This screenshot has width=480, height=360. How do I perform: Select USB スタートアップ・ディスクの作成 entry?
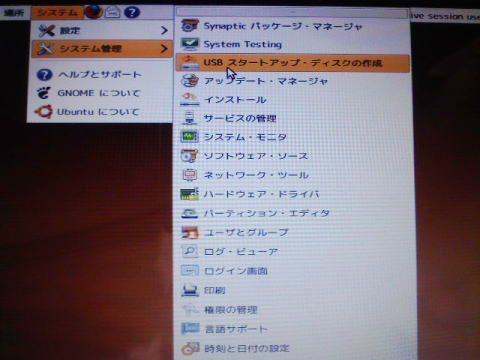pos(293,63)
